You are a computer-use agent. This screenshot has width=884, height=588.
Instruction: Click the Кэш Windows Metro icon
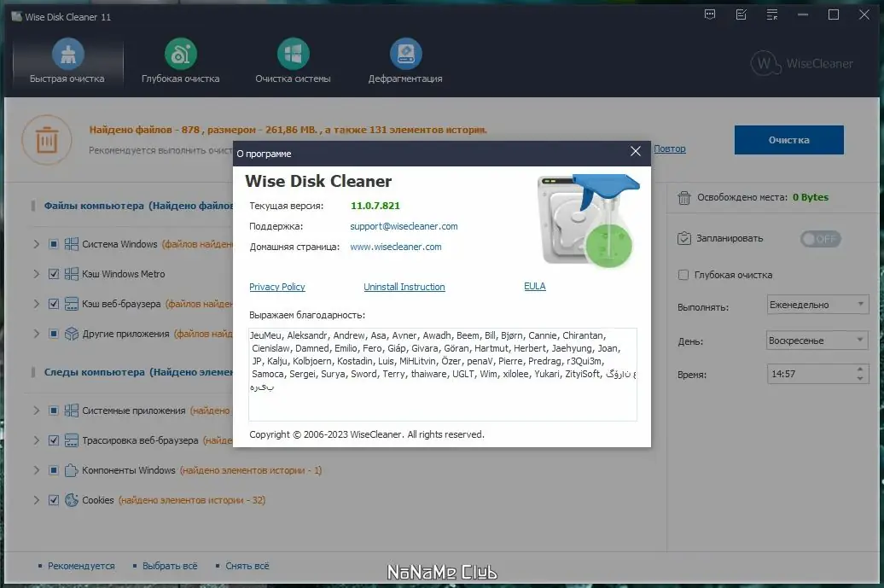click(72, 274)
